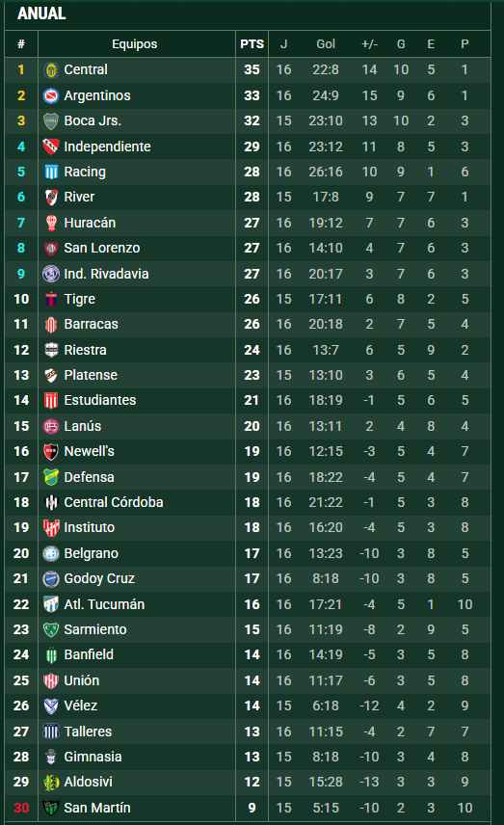The image size is (504, 825).
Task: Open the Racing team link
Action: pos(85,173)
